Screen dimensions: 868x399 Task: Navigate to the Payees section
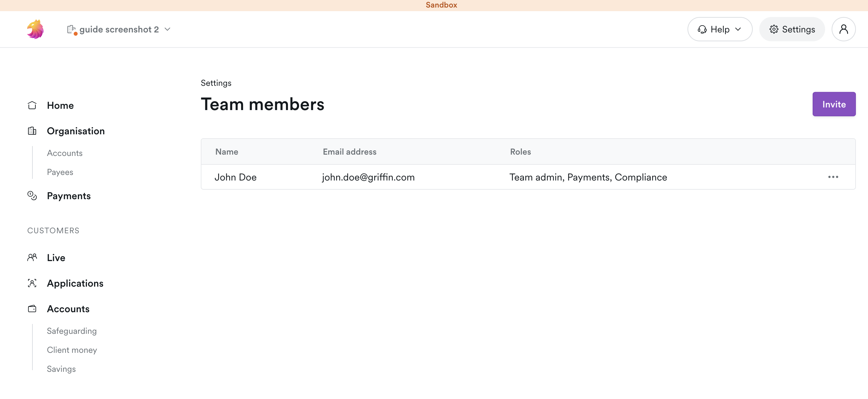click(x=60, y=172)
